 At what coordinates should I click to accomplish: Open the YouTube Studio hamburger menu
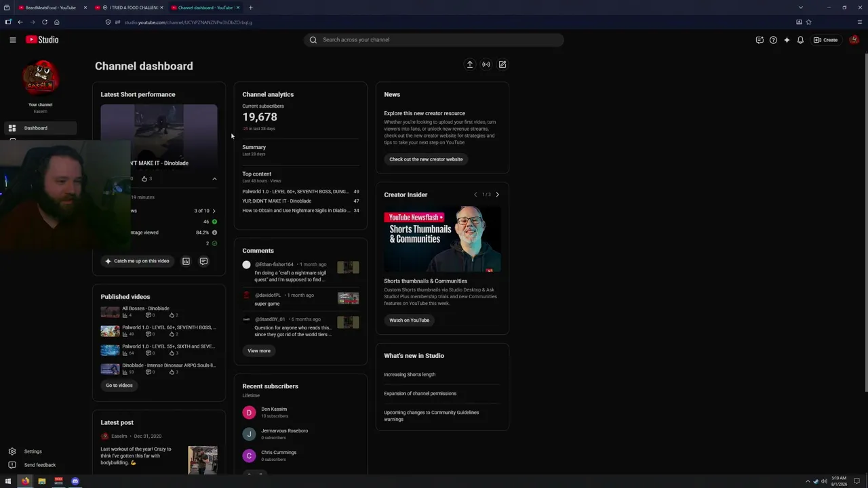pos(12,40)
